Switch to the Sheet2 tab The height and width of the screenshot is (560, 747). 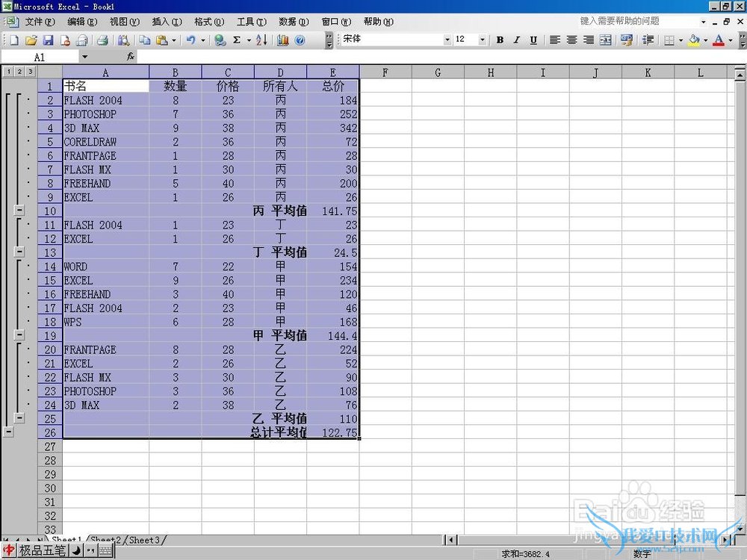105,540
